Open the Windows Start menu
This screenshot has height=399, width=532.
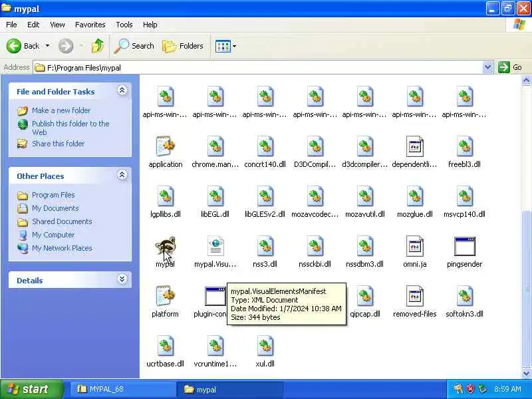pos(32,389)
